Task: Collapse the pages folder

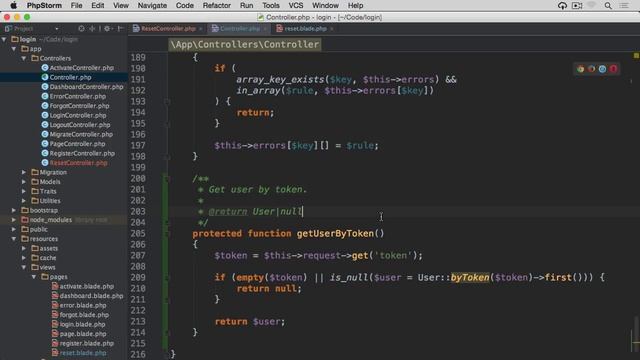Action: (34, 277)
